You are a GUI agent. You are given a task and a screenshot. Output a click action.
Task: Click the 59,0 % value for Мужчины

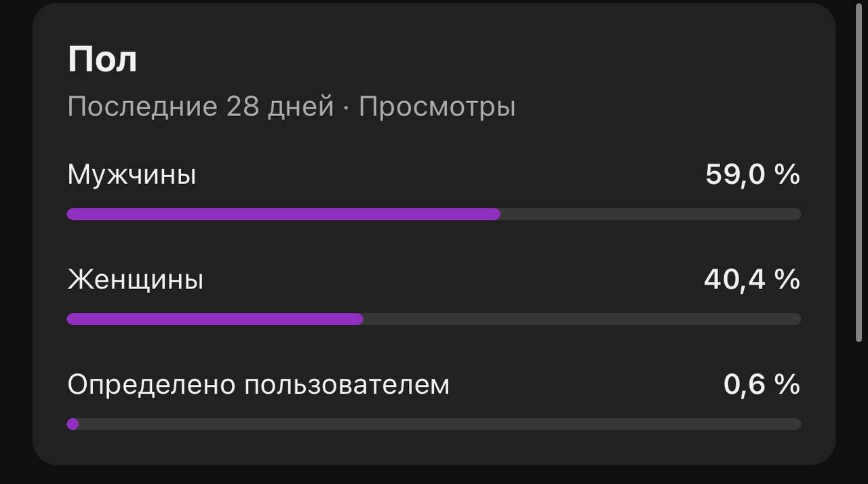[x=753, y=175]
